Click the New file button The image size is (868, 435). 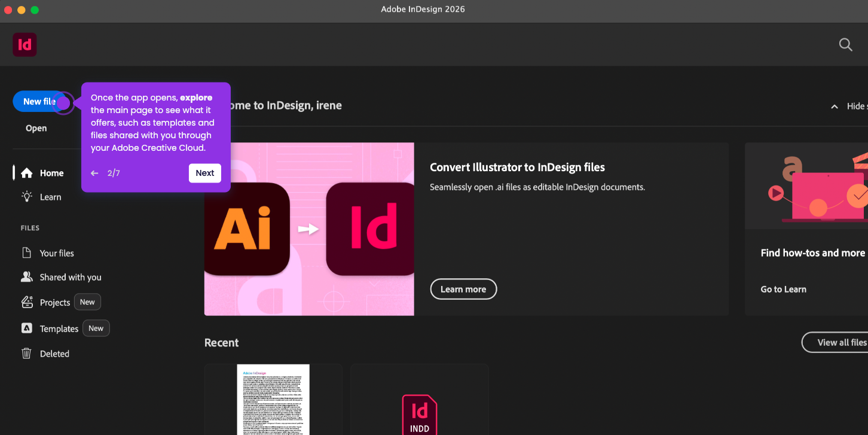point(39,102)
